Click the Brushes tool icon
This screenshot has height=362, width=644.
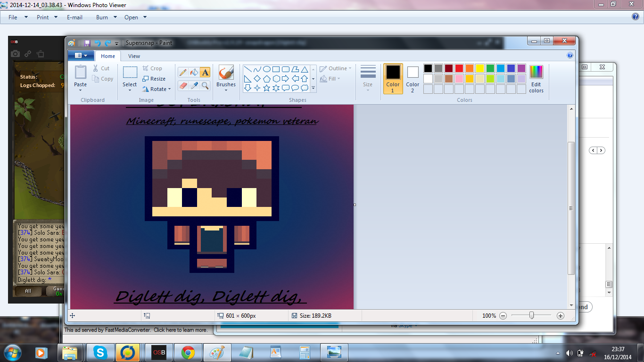(x=226, y=73)
